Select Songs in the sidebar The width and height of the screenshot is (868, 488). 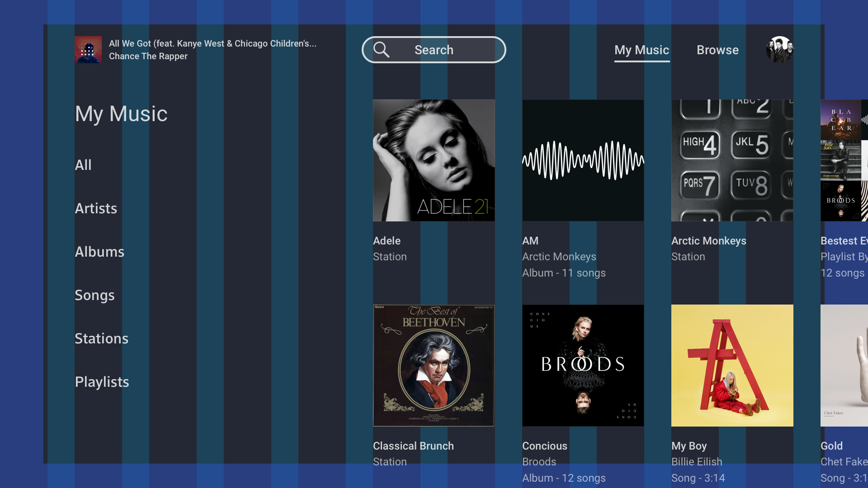94,296
